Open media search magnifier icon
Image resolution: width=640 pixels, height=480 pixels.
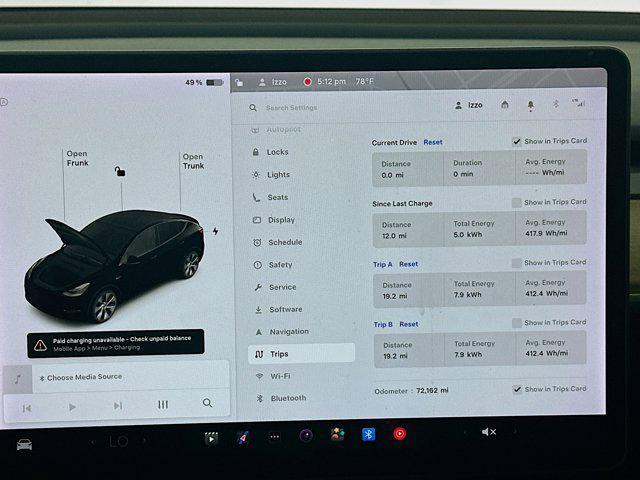pos(207,403)
